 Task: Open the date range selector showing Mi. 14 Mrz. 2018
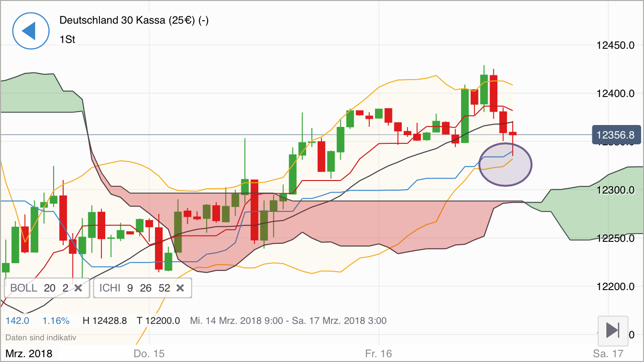[x=287, y=320]
